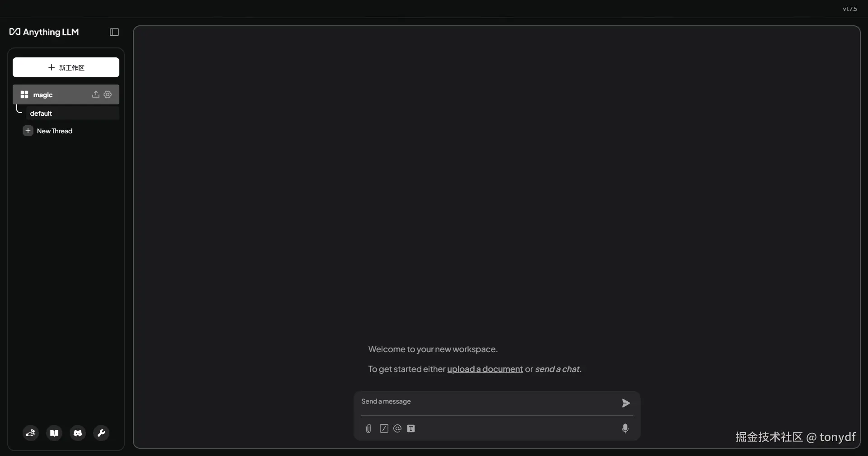Focus the Send a message field
868x456 pixels.
pos(488,402)
